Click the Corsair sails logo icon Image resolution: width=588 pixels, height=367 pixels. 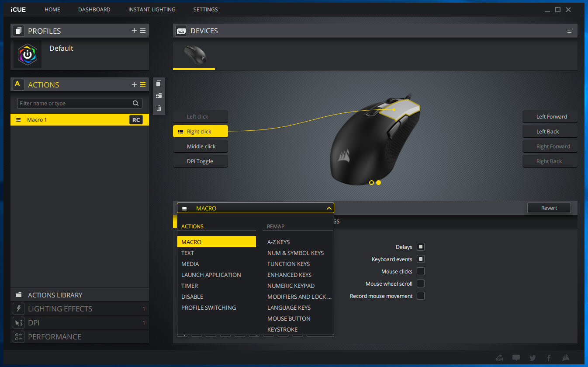(565, 358)
